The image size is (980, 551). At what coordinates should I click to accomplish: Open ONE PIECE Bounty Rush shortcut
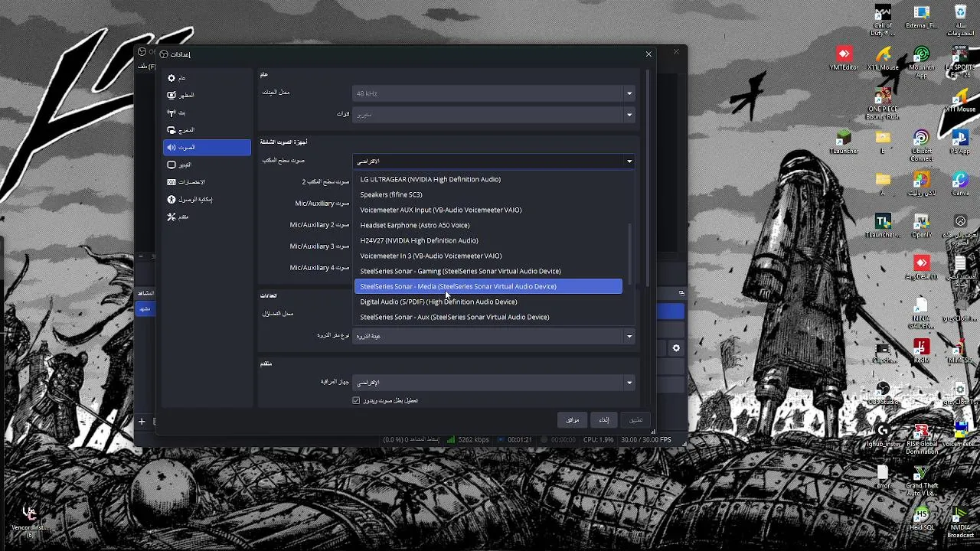click(883, 104)
